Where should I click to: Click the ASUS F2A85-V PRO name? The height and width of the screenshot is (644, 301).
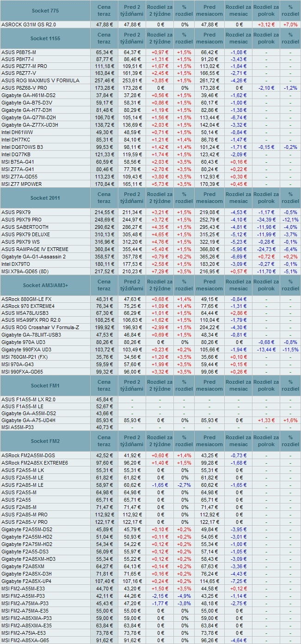coord(24,522)
